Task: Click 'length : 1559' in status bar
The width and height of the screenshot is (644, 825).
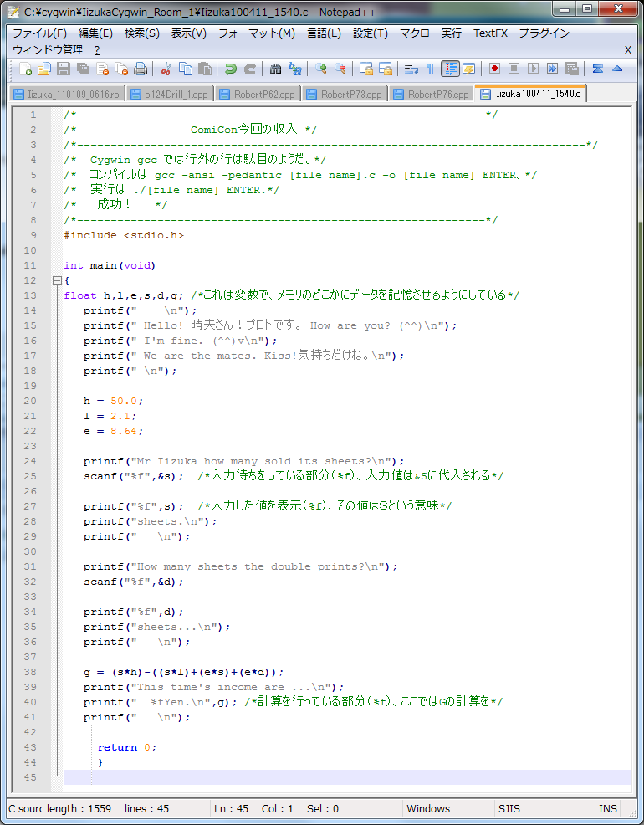Action: click(x=79, y=809)
